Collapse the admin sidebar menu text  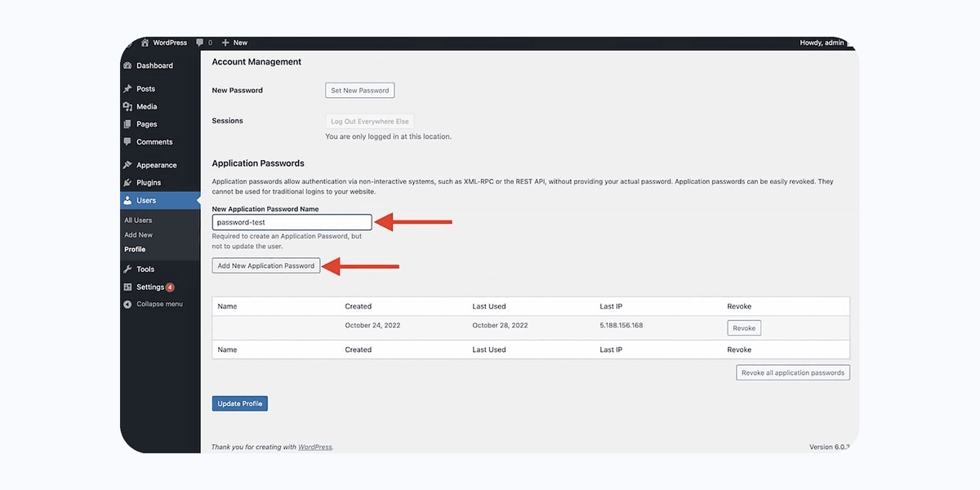click(x=159, y=305)
